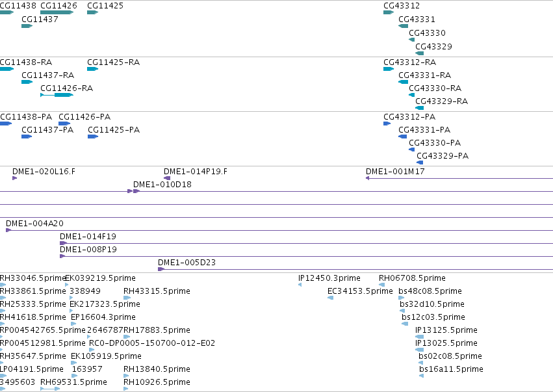The image size is (553, 392).
Task: Click protein CG11426-PA label
Action: (x=84, y=117)
